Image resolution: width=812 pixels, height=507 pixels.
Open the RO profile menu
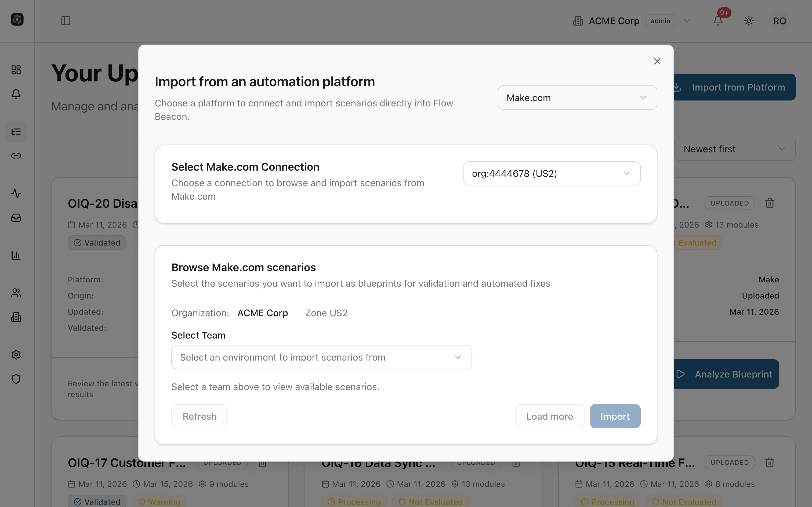779,20
